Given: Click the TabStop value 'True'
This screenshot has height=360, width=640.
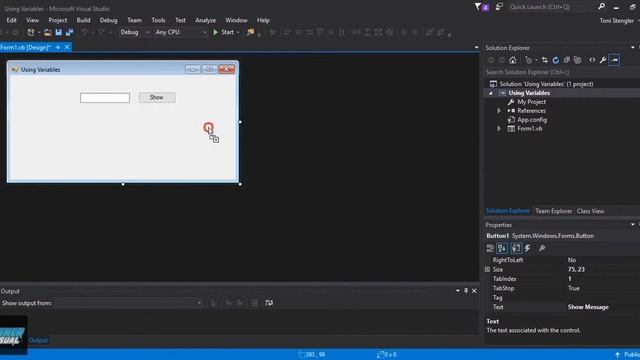Looking at the screenshot, I should (573, 288).
